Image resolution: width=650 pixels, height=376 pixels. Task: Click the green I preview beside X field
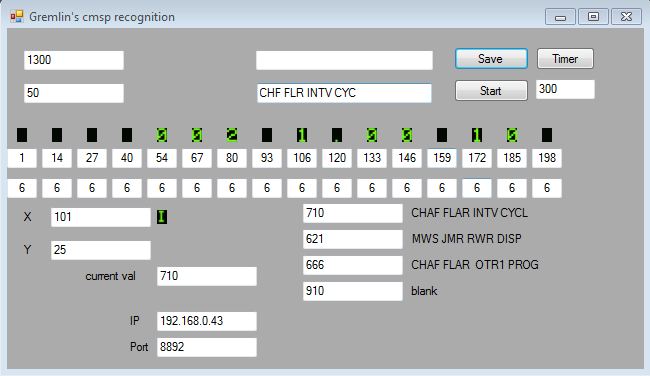(162, 217)
